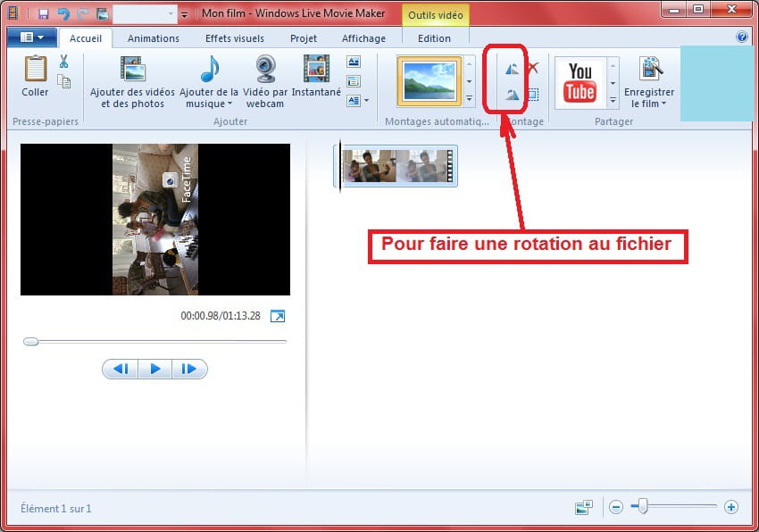Open the blue application menu button
The width and height of the screenshot is (759, 532).
[x=32, y=37]
